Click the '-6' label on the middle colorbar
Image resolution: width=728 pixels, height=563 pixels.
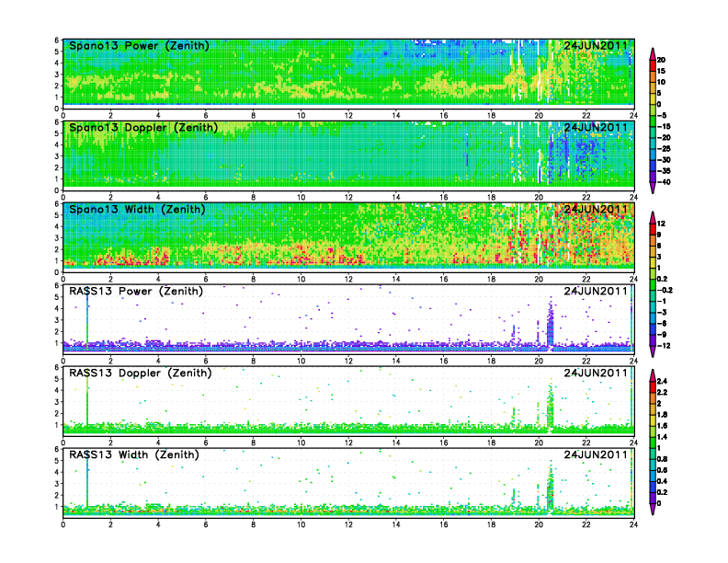point(662,323)
